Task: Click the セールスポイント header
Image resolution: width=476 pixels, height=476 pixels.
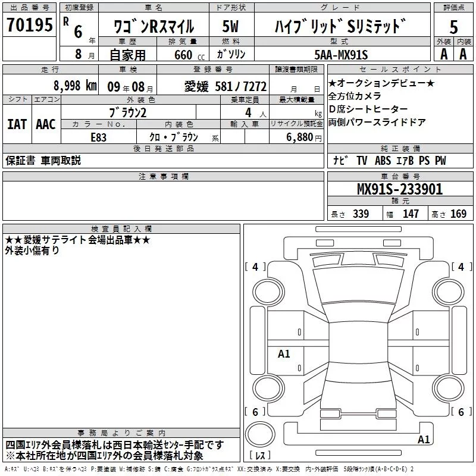Action: pyautogui.click(x=400, y=69)
